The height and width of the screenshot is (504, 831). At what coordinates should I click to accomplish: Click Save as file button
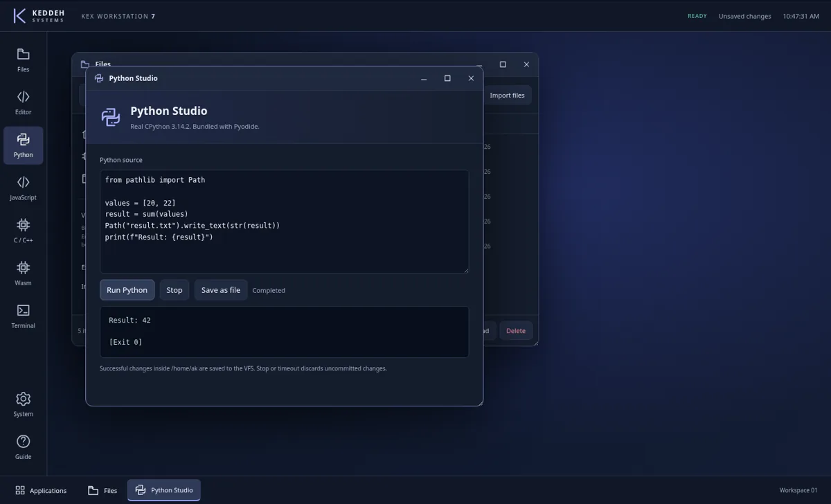pos(221,290)
